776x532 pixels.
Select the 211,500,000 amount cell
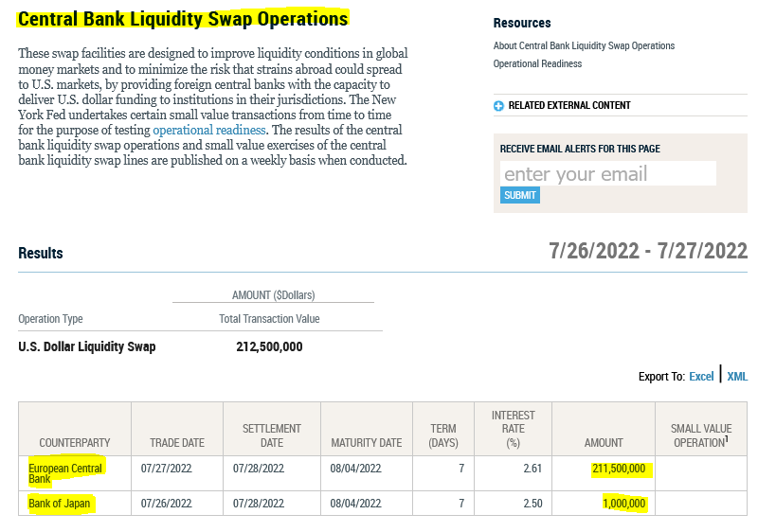604,473
